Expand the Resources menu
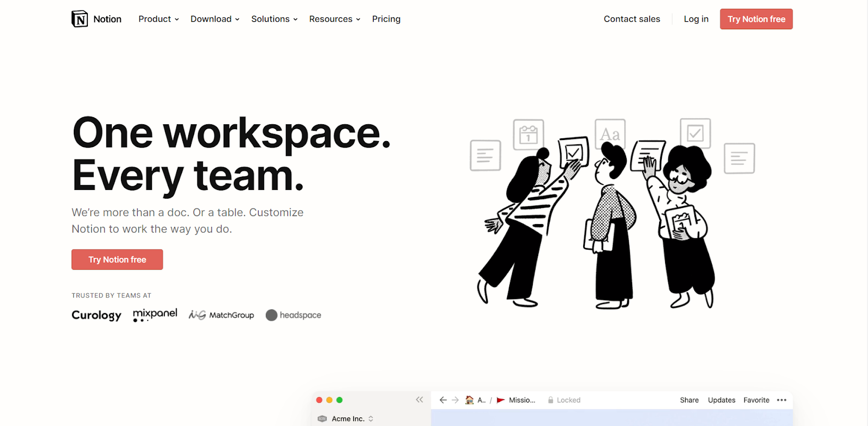The width and height of the screenshot is (868, 426). coord(335,19)
